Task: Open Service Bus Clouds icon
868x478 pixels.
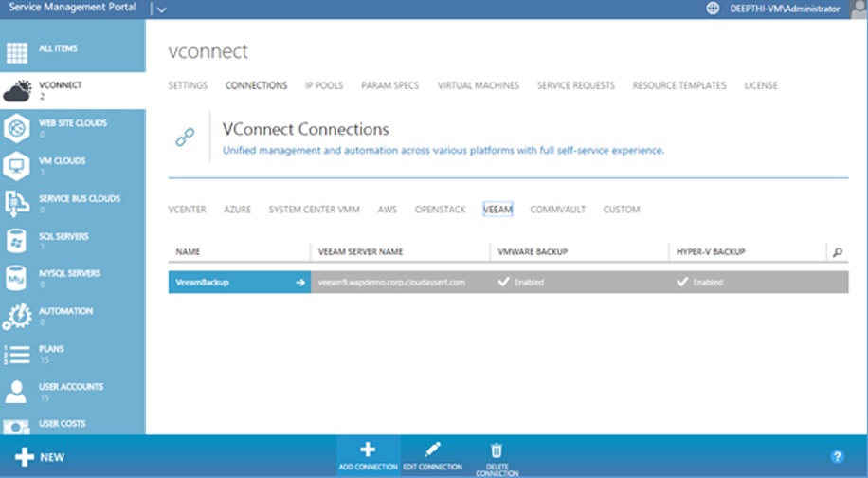Action: pos(17,204)
